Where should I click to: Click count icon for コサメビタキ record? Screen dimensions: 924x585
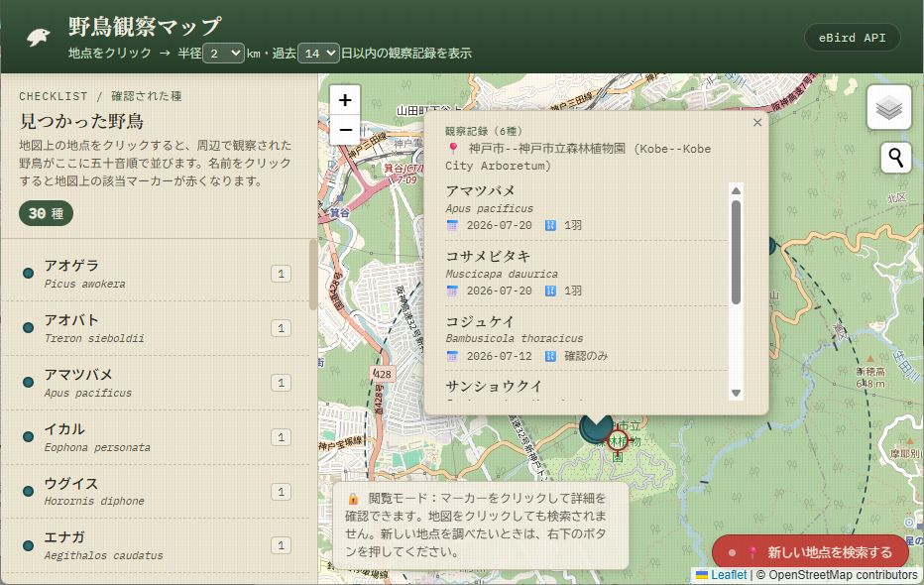click(x=550, y=291)
